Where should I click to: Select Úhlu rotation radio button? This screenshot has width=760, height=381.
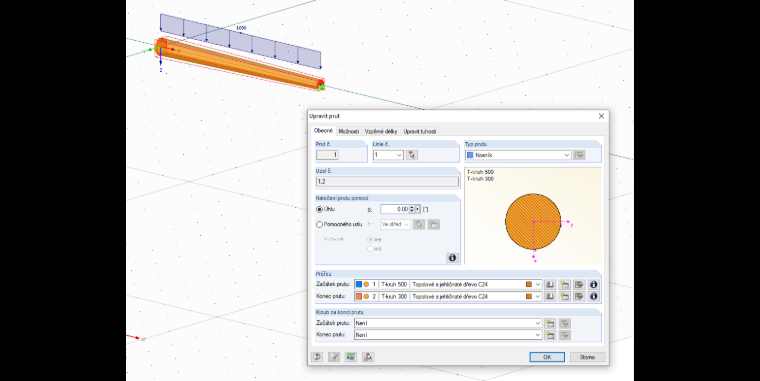[x=319, y=209]
